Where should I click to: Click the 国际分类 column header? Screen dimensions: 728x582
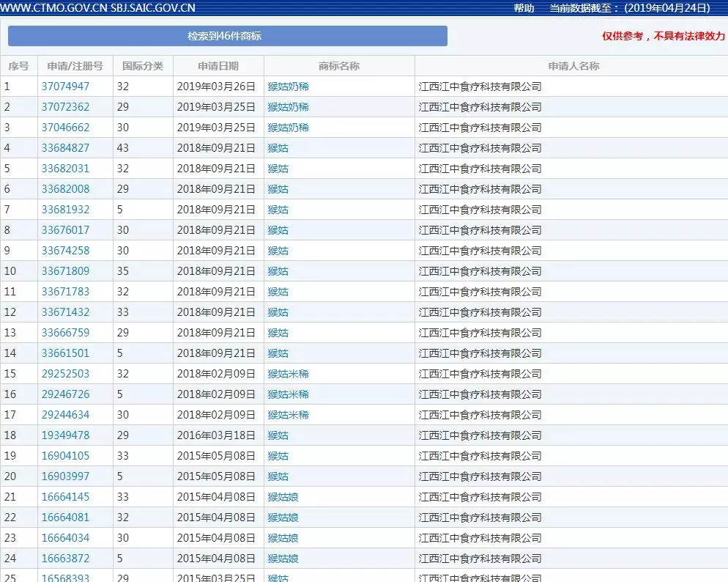click(142, 66)
